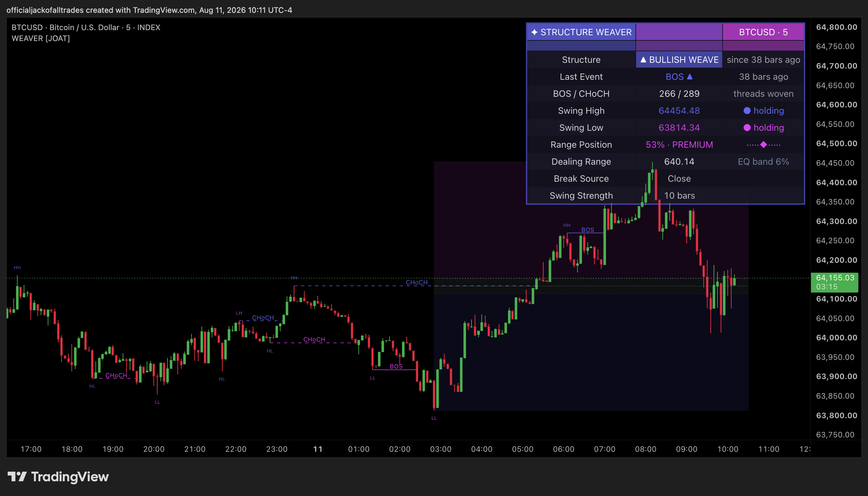Screen dimensions: 868x496
Task: Click the holding status beside Swing Low
Action: pyautogui.click(x=763, y=128)
